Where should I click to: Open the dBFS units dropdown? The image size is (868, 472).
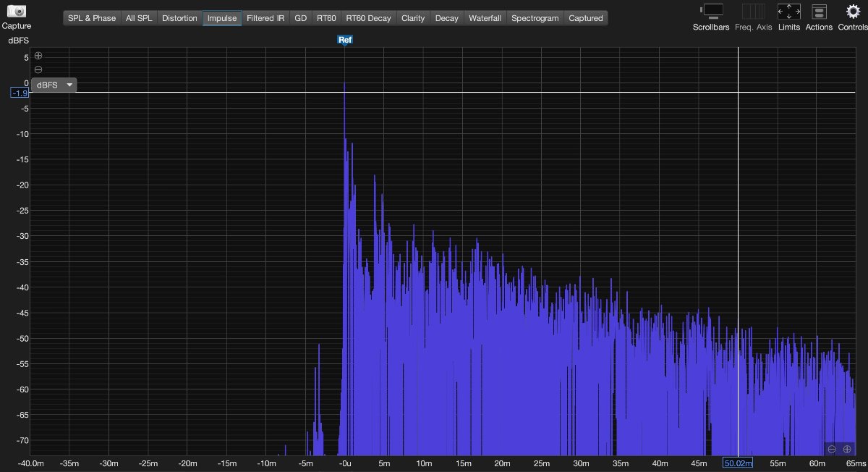(55, 85)
